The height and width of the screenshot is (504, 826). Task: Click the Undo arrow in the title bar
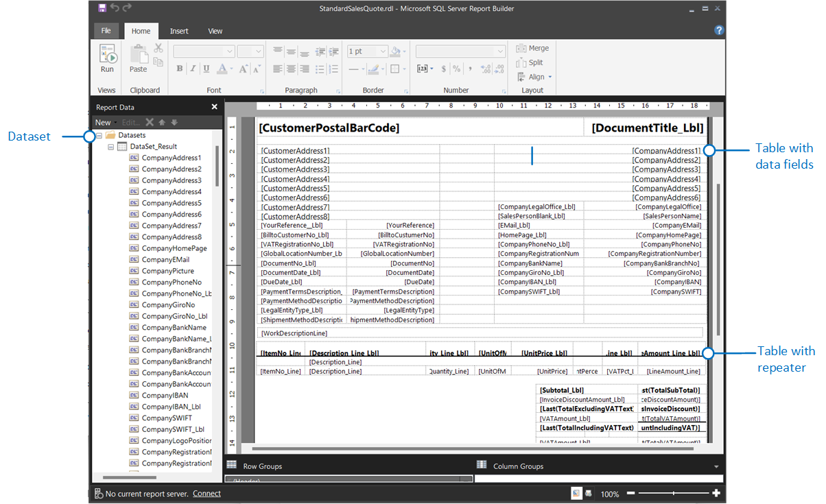pos(115,8)
